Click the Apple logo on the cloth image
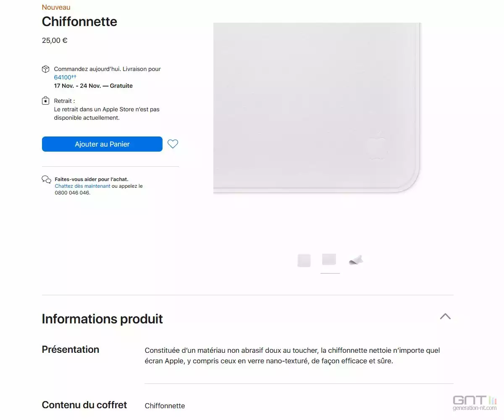Screen dimensions: 504x420 [x=377, y=145]
